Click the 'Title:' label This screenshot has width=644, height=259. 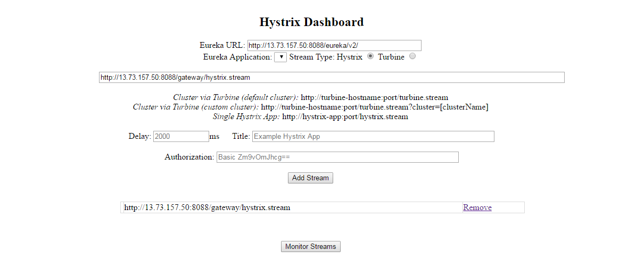[241, 137]
